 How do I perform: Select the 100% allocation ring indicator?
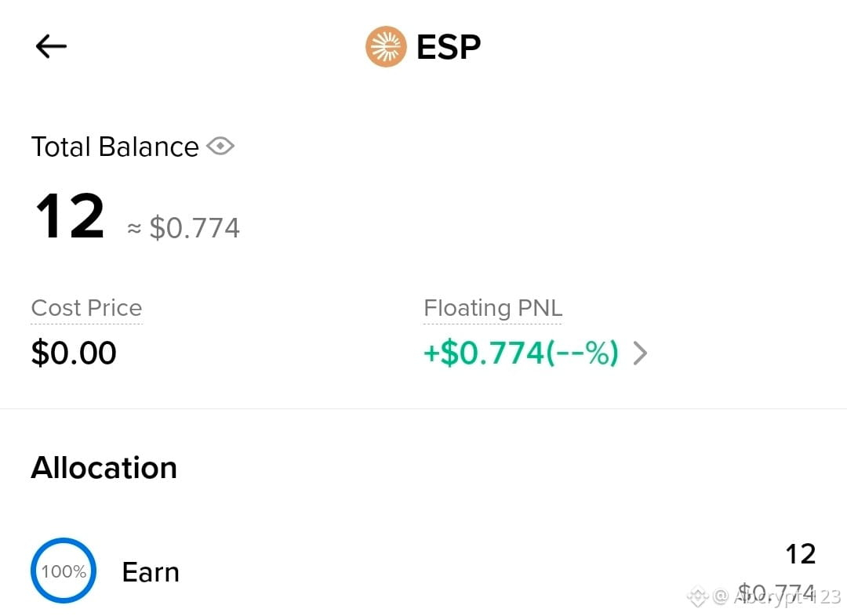click(64, 571)
